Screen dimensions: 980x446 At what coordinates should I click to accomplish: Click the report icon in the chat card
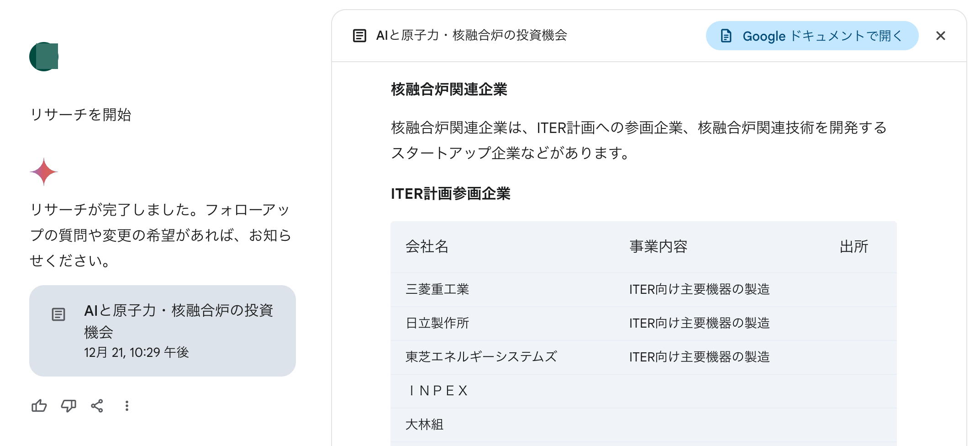tap(58, 314)
